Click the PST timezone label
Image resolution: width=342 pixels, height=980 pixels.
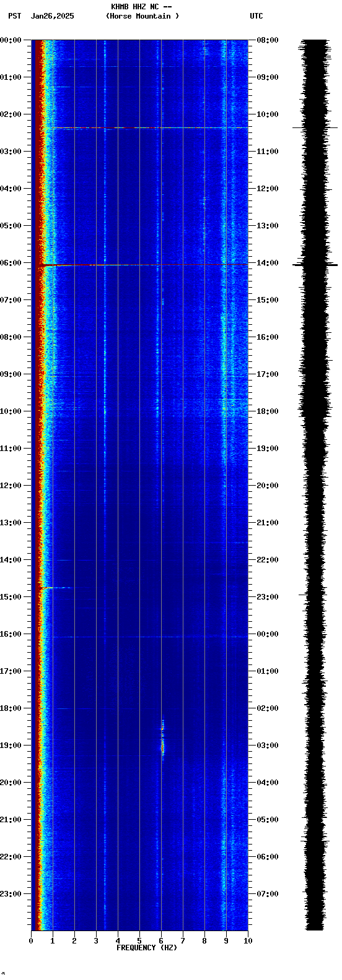tap(14, 16)
